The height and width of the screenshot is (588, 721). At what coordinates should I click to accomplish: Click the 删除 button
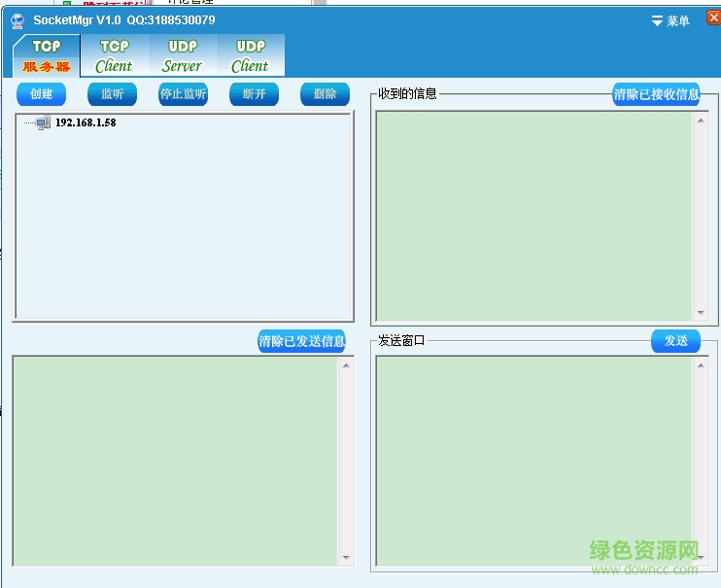pos(325,94)
